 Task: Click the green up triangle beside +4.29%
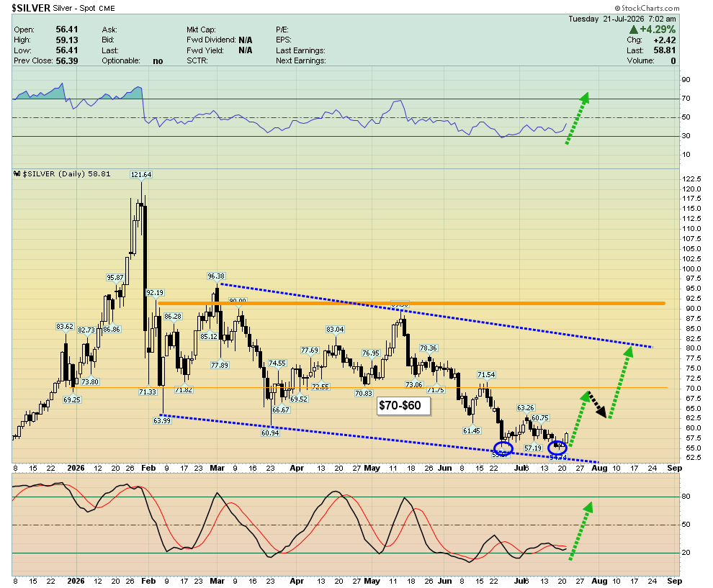point(634,30)
